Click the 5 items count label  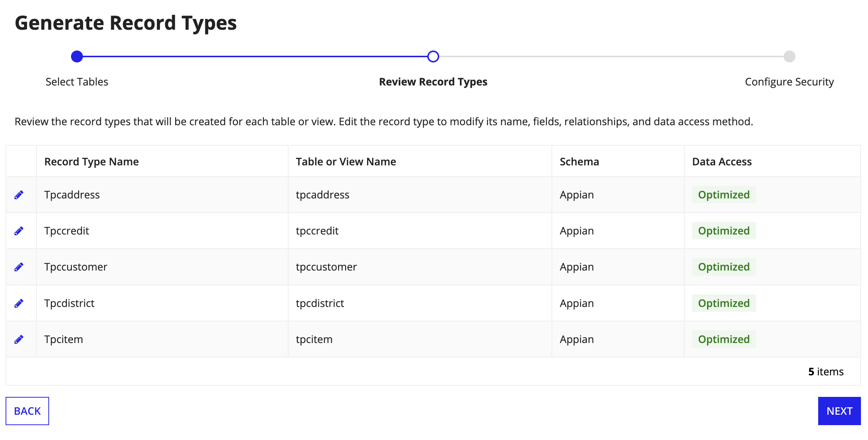(x=826, y=372)
